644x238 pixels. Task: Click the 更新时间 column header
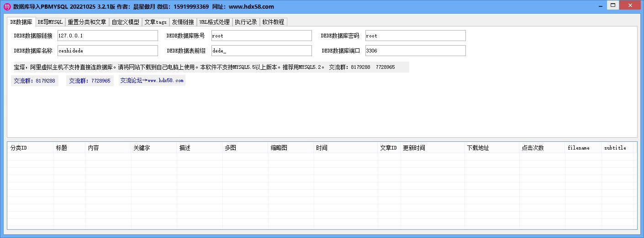432,148
